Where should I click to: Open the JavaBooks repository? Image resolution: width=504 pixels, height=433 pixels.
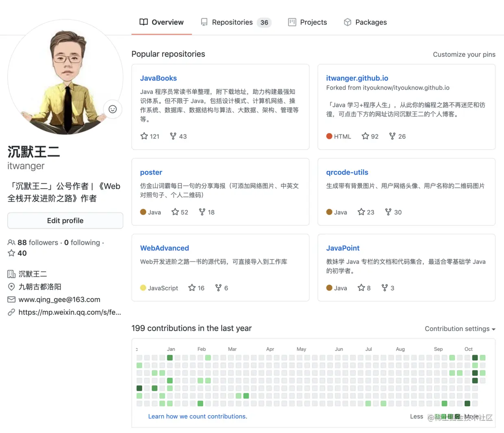click(x=159, y=78)
